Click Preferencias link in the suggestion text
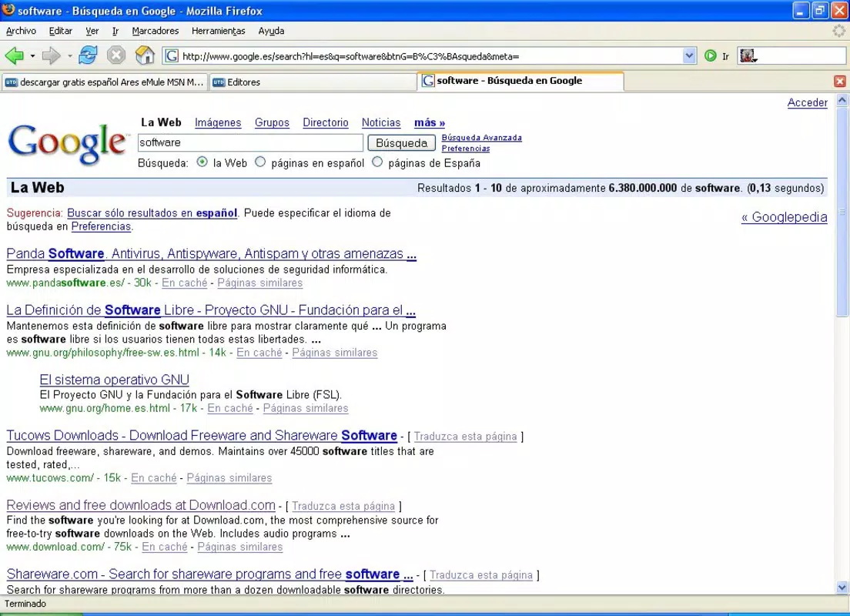The width and height of the screenshot is (850, 616). (102, 226)
